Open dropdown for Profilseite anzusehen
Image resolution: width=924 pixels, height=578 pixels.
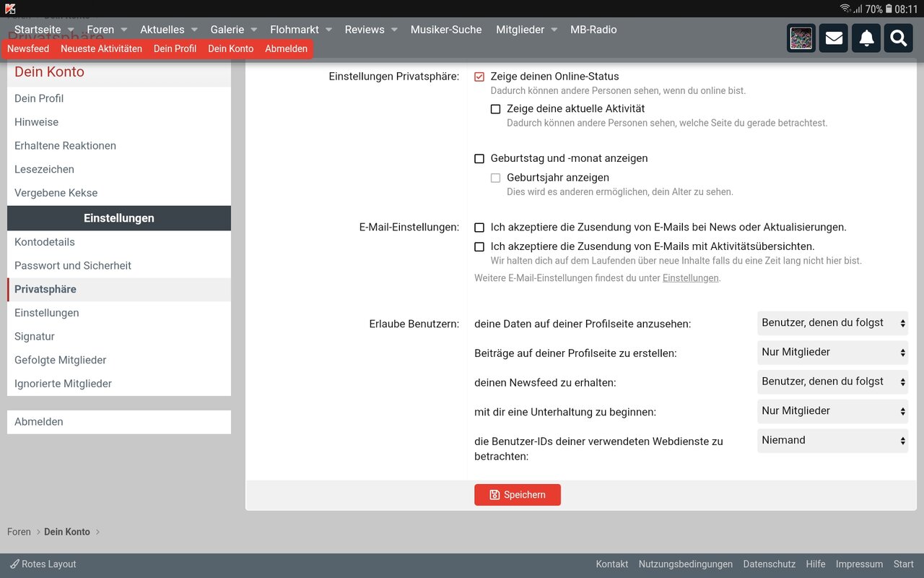[832, 323]
